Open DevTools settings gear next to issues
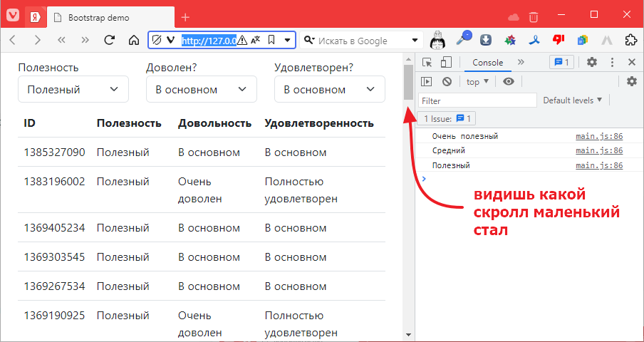This screenshot has width=644, height=342. pyautogui.click(x=591, y=63)
